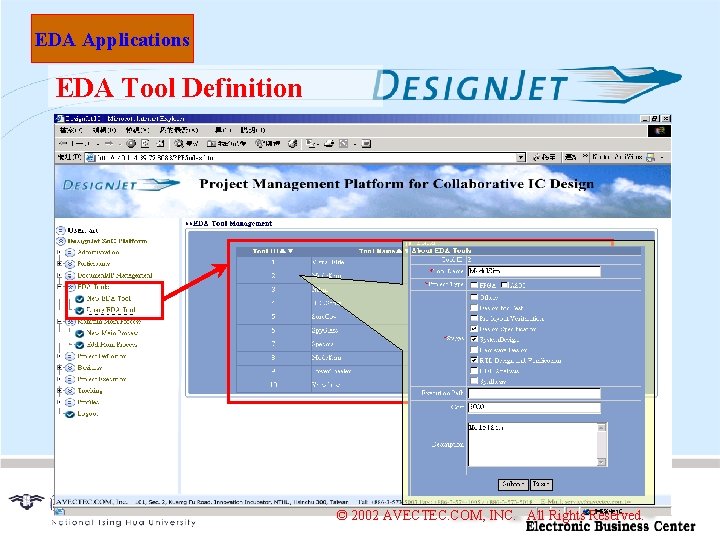720x540 pixels.
Task: Click the Logout checkmark icon in the tree
Action: (70, 414)
